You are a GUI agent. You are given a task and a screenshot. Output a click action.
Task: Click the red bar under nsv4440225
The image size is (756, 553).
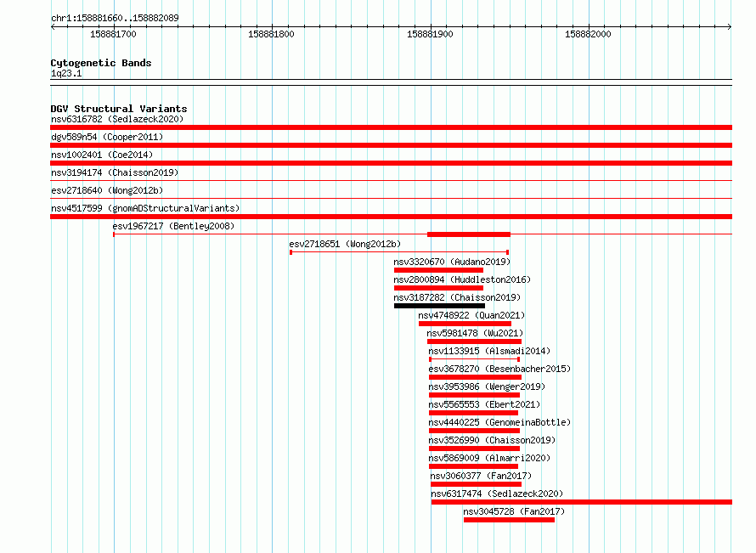pos(474,431)
